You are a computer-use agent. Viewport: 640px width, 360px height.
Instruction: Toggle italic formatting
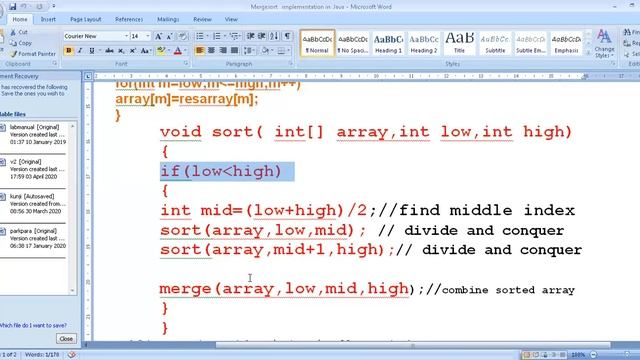click(80, 51)
